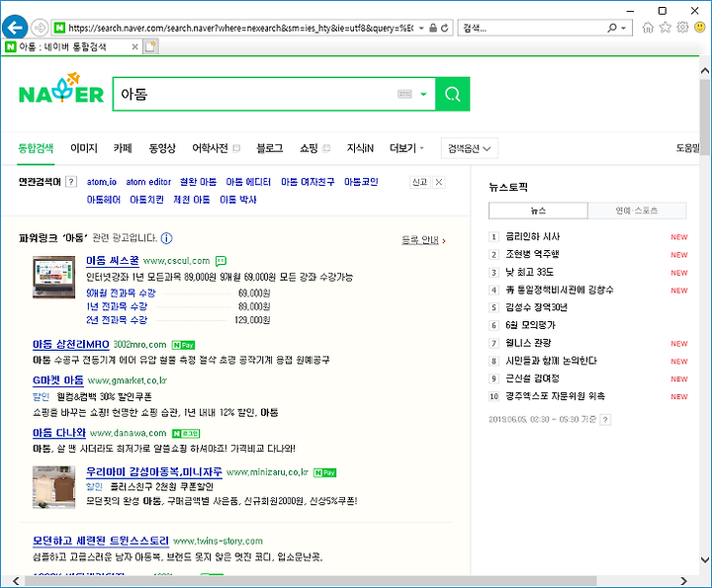
Task: Switch news topic to 뉴스 tab
Action: tap(538, 210)
